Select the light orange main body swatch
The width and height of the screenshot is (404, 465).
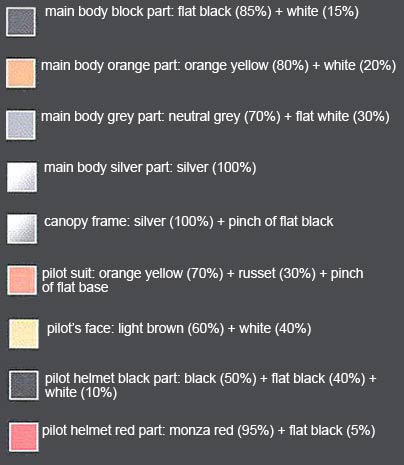coord(21,73)
